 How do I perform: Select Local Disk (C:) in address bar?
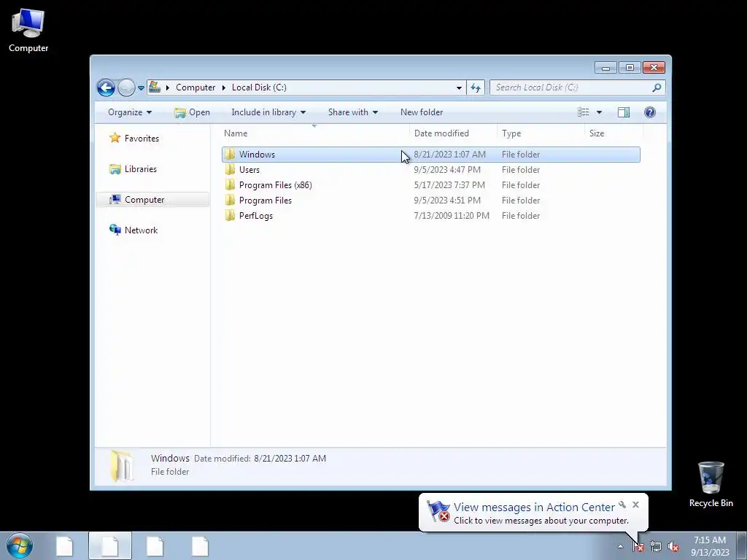(x=259, y=87)
